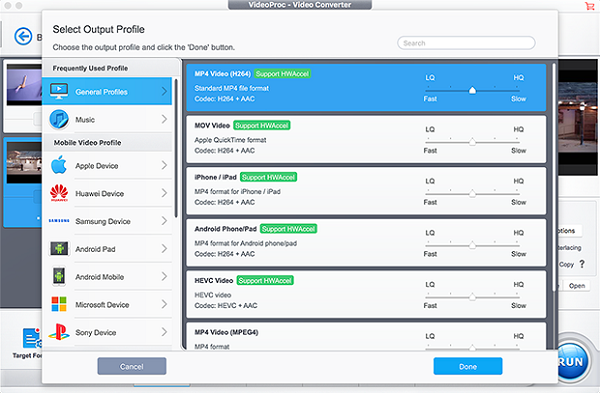Expand Apple Device chevron
The height and width of the screenshot is (393, 600).
coord(164,165)
